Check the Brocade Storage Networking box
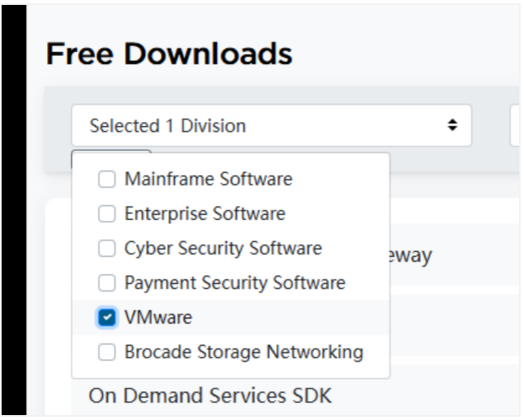 coord(106,352)
